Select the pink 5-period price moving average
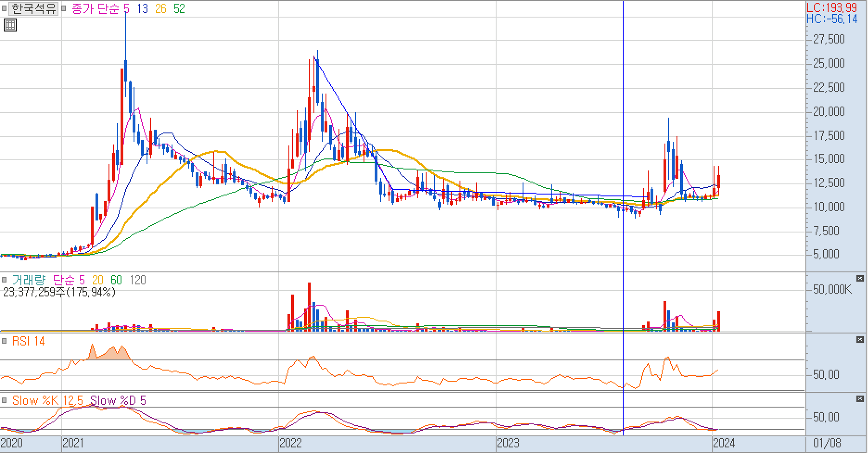Viewport: 868px width, 453px height. point(126,9)
